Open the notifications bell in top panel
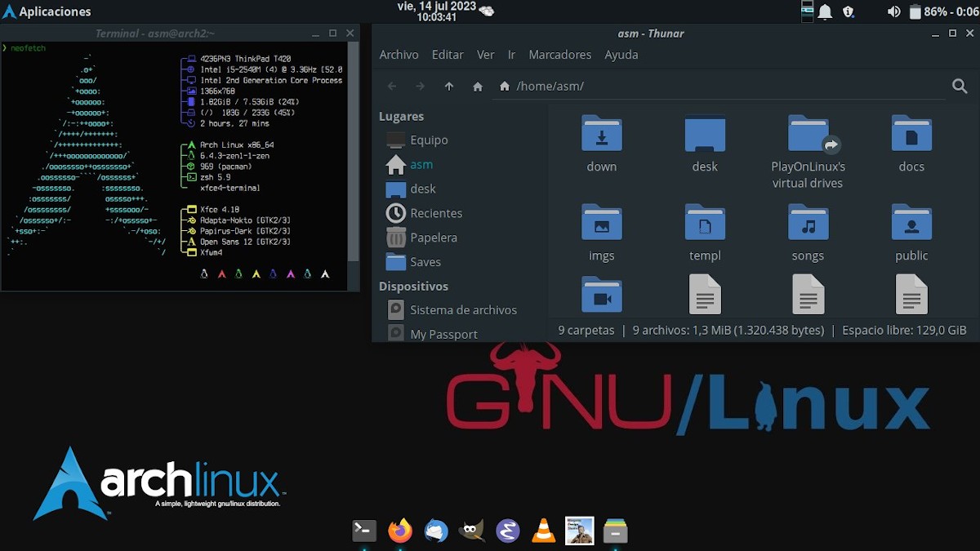The width and height of the screenshot is (980, 551). coord(826,11)
